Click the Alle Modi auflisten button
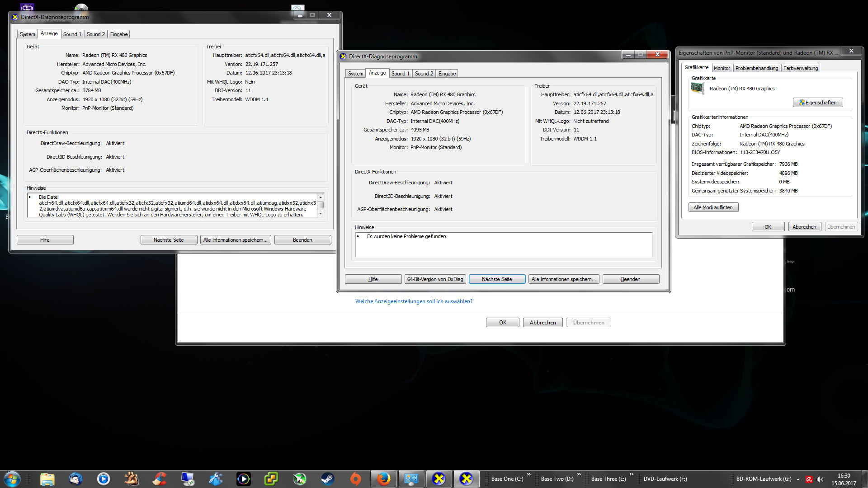This screenshot has height=488, width=868. tap(713, 207)
